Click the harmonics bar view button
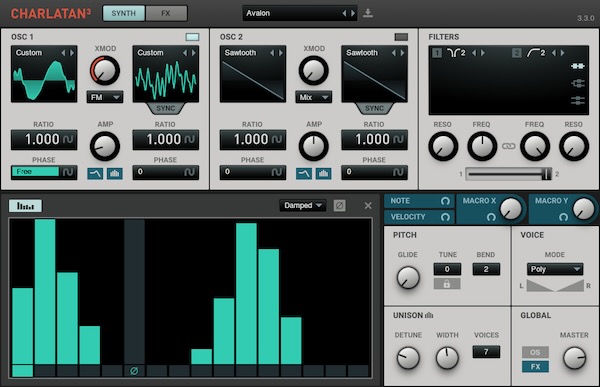Image resolution: width=600 pixels, height=387 pixels. pos(25,206)
